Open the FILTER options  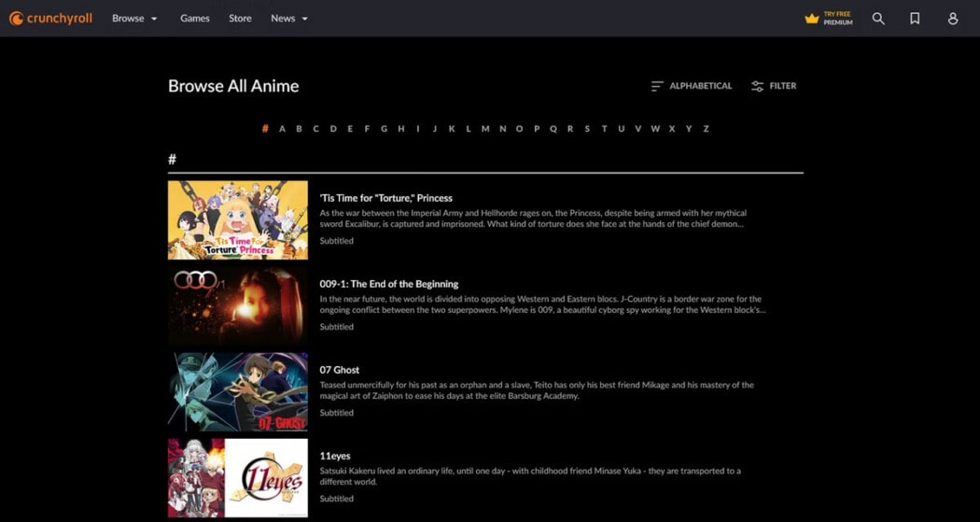(783, 86)
